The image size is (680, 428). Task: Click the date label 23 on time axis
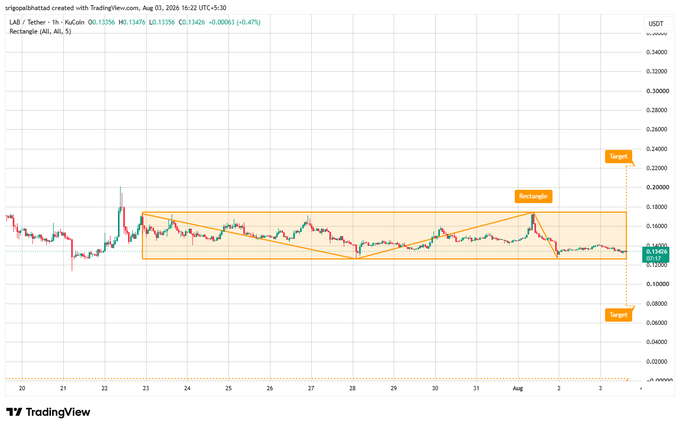click(146, 388)
